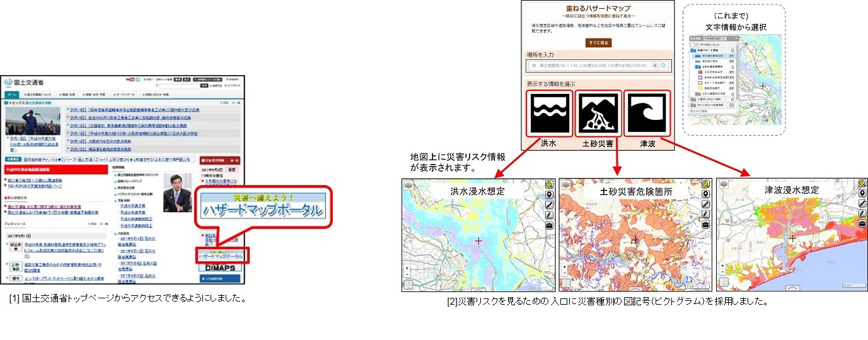Click the すぐに見る button

click(x=598, y=43)
